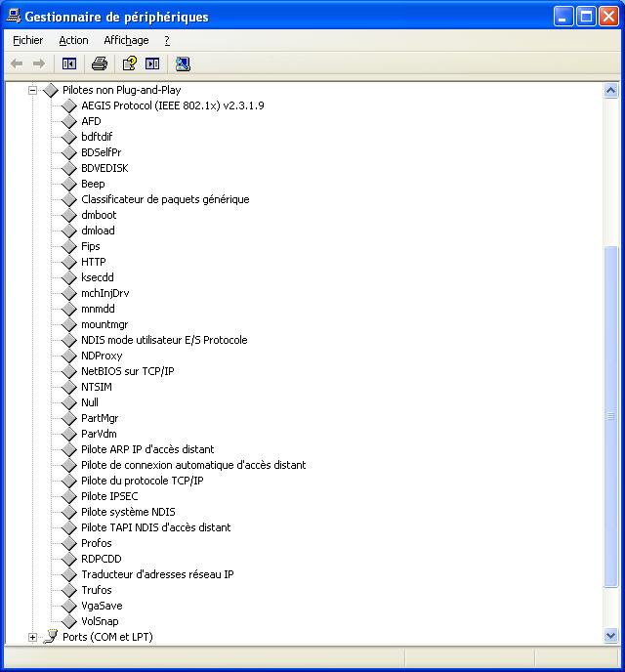Click diamond icon beside Pilote IPSEC
This screenshot has height=672, width=625.
point(69,496)
